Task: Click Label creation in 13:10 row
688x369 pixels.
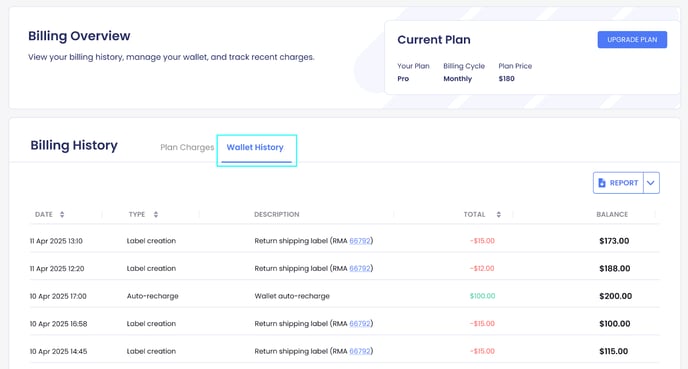Action: (x=151, y=241)
